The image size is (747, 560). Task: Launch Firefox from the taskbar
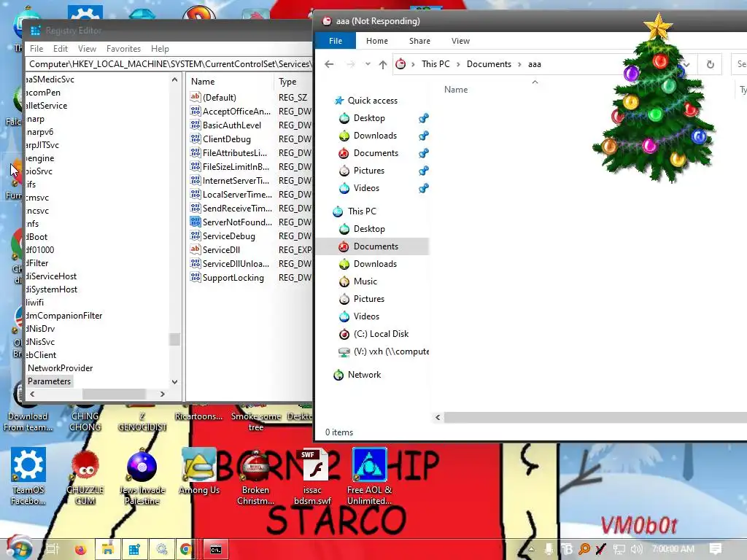(x=80, y=550)
